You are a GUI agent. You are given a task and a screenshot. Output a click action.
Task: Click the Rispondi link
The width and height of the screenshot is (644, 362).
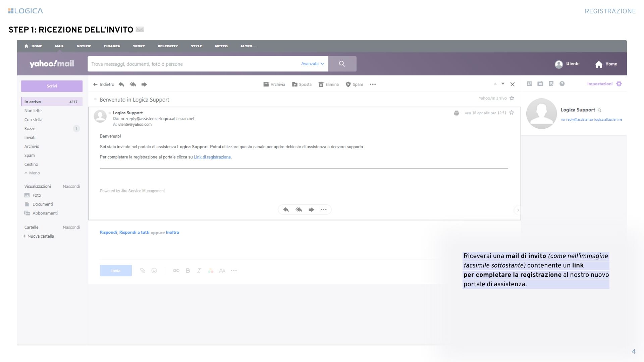click(108, 232)
